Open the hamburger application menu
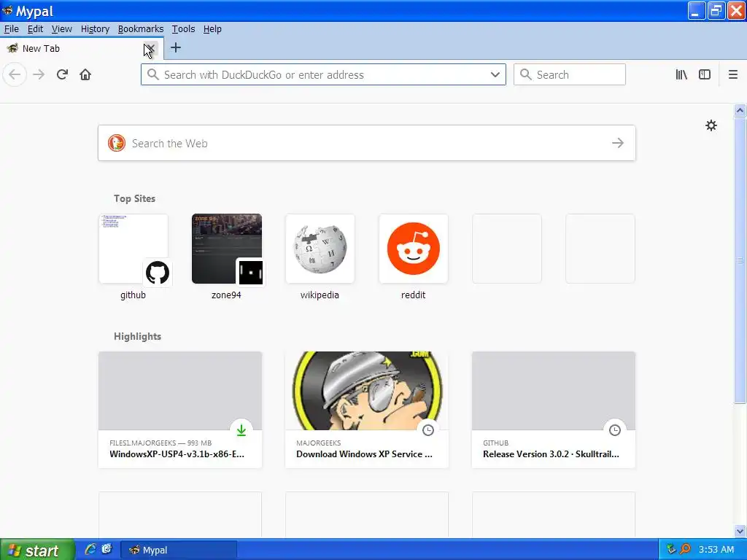This screenshot has height=560, width=747. point(732,75)
